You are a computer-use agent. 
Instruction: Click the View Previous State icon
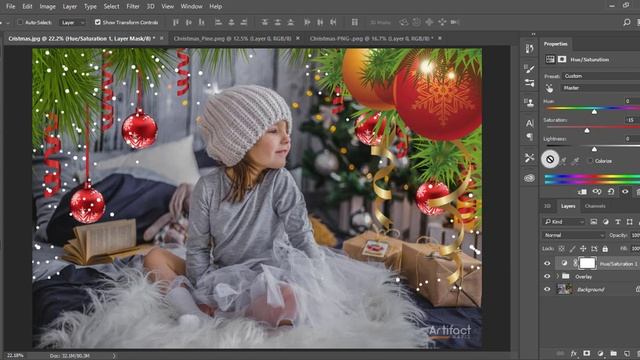(x=597, y=191)
